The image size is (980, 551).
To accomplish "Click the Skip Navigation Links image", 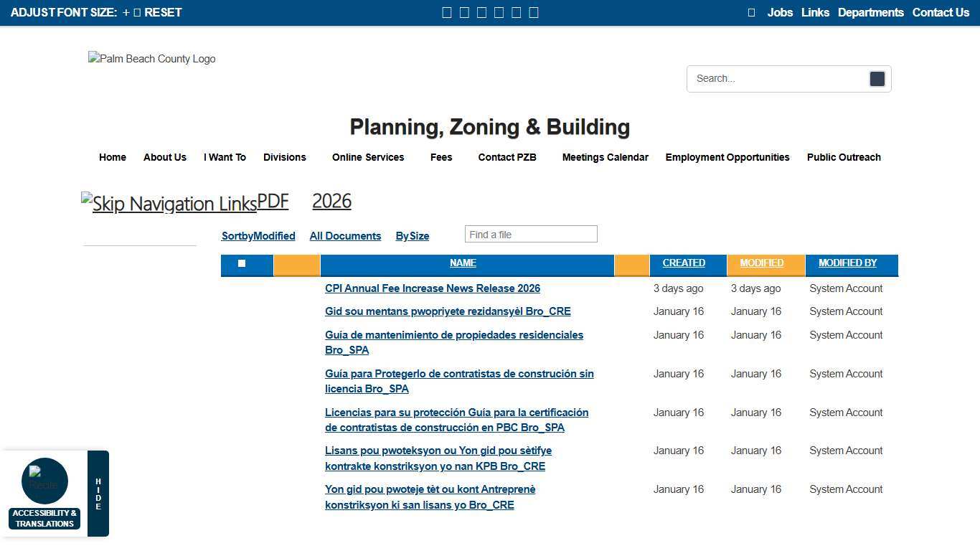I will click(x=169, y=204).
